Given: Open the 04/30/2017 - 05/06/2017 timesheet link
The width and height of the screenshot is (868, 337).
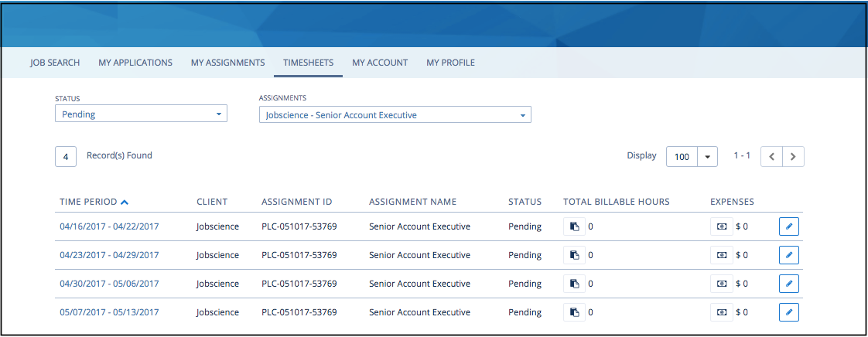Looking at the screenshot, I should click(x=109, y=284).
